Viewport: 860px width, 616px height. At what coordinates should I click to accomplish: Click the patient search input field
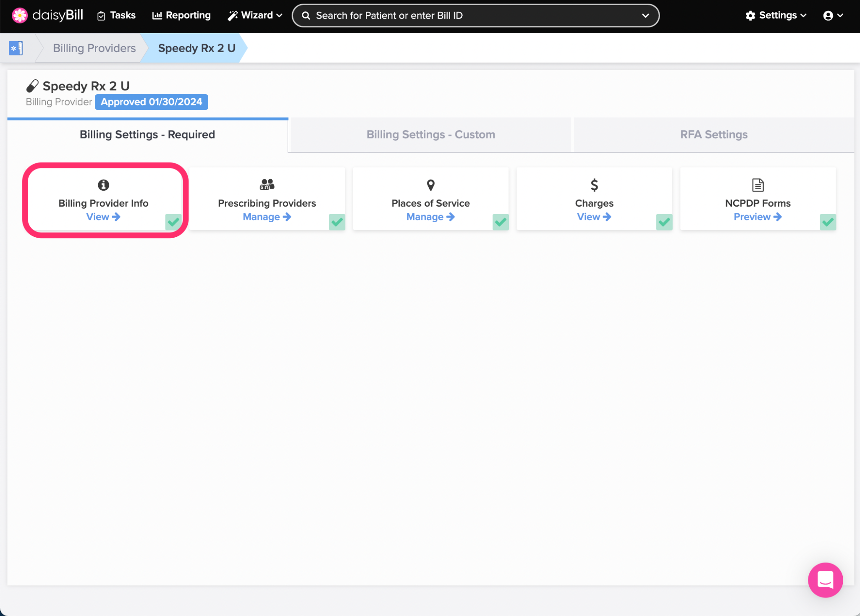click(475, 16)
